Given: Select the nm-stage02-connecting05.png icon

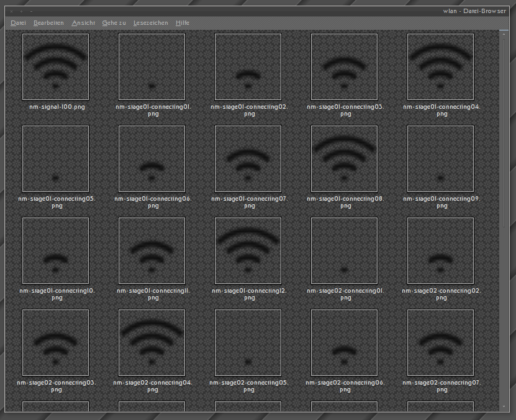Looking at the screenshot, I should tap(248, 342).
